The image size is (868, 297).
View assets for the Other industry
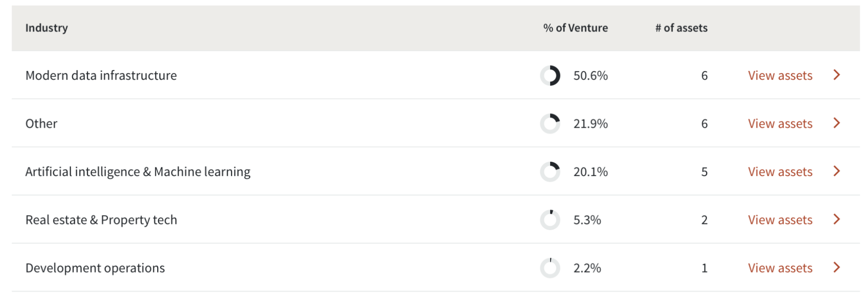coord(780,124)
